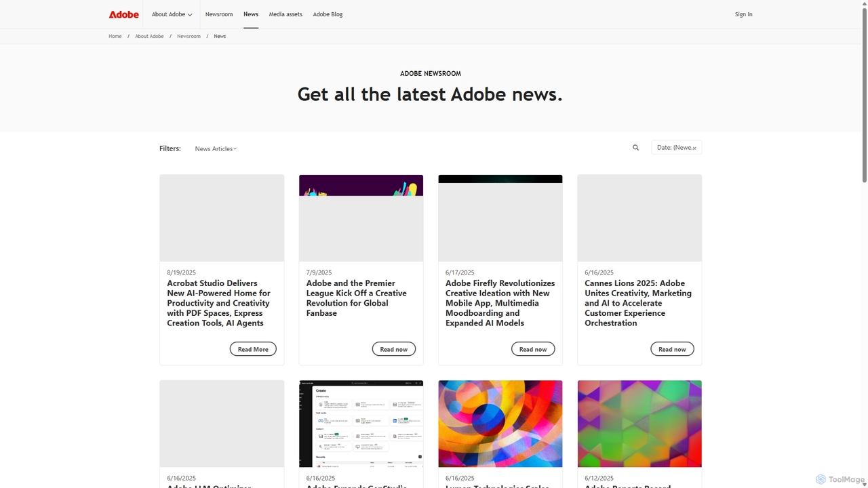
Task: Click the Cannes Lions article thumbnail
Action: pyautogui.click(x=639, y=218)
